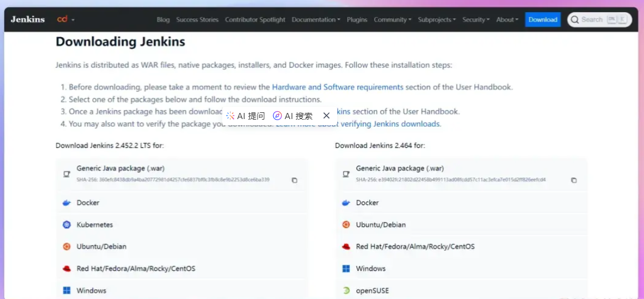Click the weekly Red Hat icon

tap(346, 247)
